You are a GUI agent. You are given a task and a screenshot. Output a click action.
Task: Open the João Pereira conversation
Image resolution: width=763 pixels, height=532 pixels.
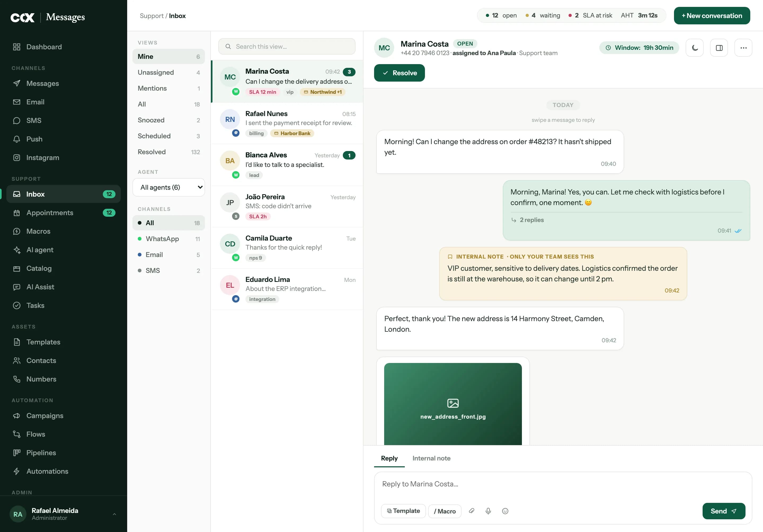(287, 206)
